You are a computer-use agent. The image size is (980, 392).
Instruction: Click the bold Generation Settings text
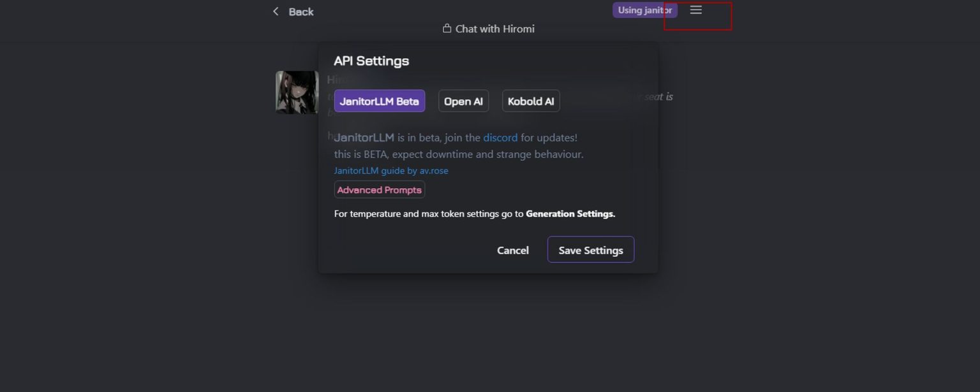coord(570,214)
